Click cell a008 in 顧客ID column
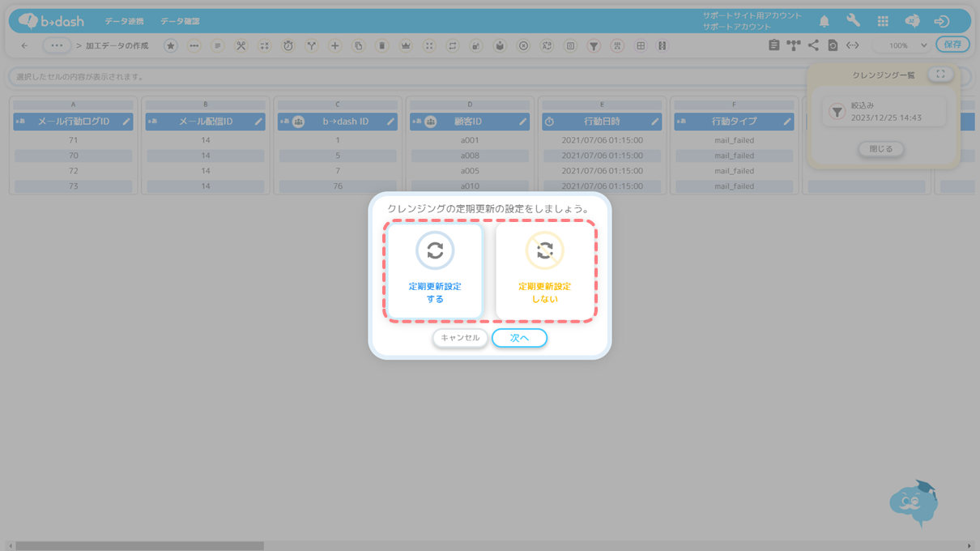980x551 pixels. click(x=470, y=156)
